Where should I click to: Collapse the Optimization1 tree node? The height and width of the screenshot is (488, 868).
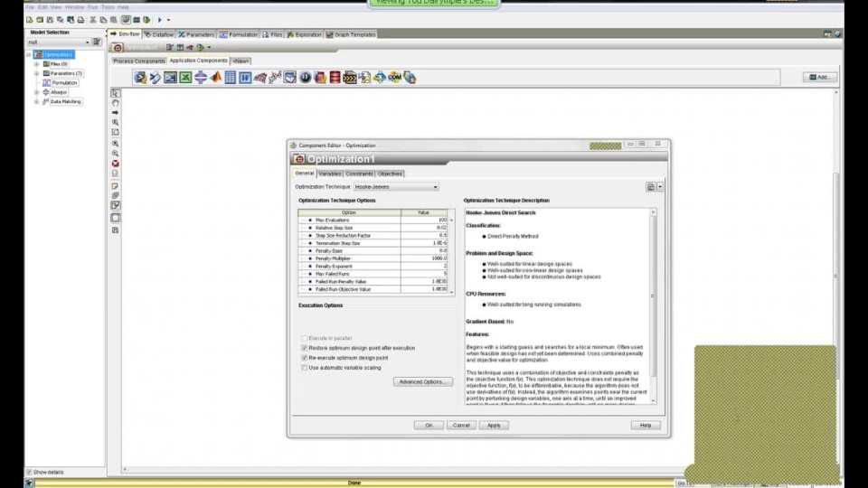(x=28, y=55)
